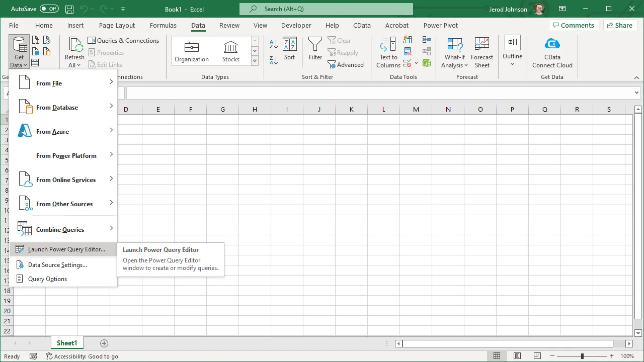Click Forecast Sheet
Viewport: 644px width, 362px height.
tap(482, 52)
